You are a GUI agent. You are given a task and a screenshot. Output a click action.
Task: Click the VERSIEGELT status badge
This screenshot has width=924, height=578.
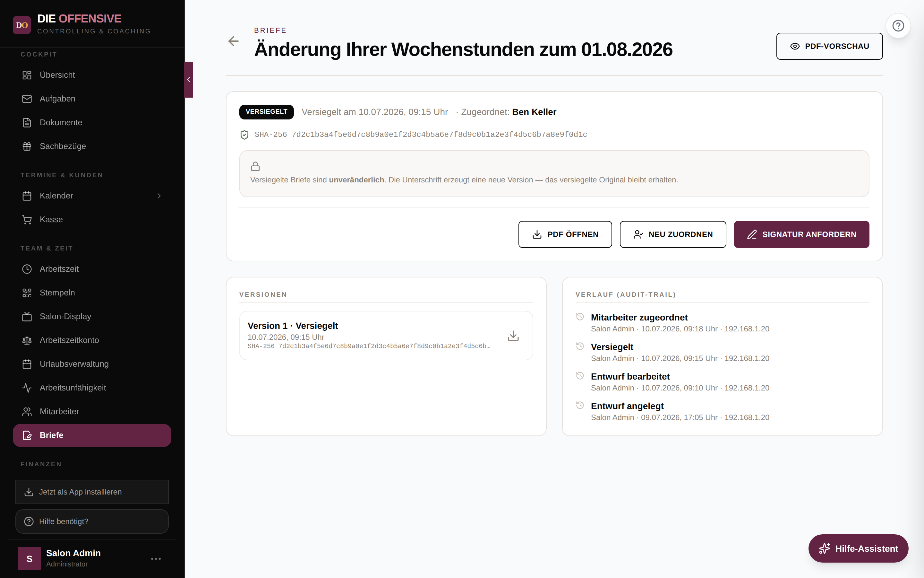(267, 112)
